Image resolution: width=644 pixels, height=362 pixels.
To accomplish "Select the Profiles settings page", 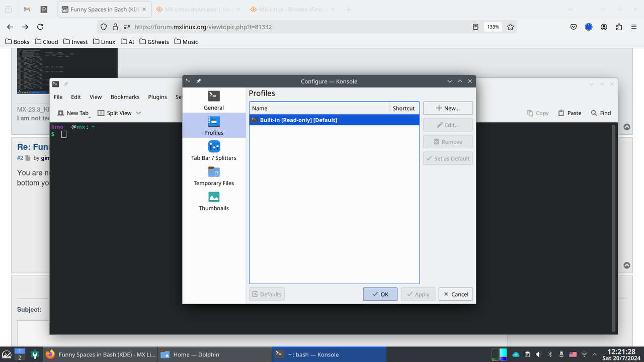I will 214,125.
